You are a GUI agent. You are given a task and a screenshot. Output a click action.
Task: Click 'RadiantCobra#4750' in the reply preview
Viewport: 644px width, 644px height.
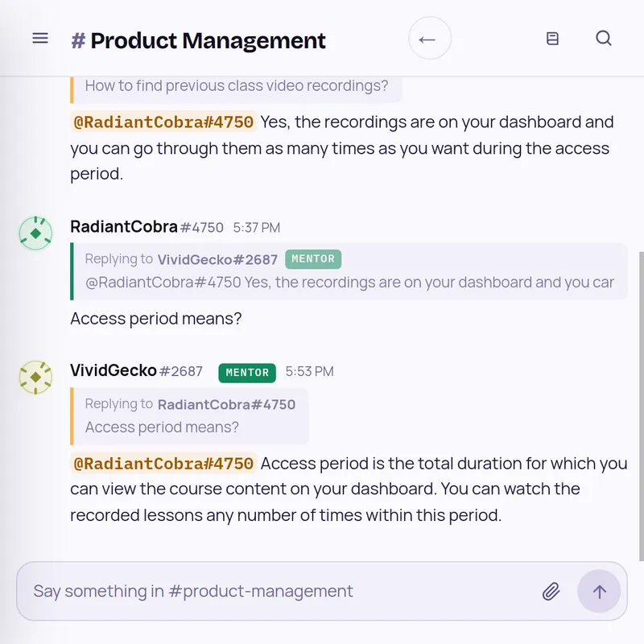tap(227, 405)
